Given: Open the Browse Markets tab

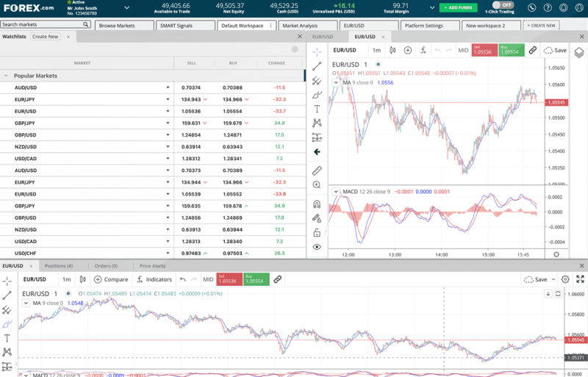Looking at the screenshot, I should tap(124, 26).
